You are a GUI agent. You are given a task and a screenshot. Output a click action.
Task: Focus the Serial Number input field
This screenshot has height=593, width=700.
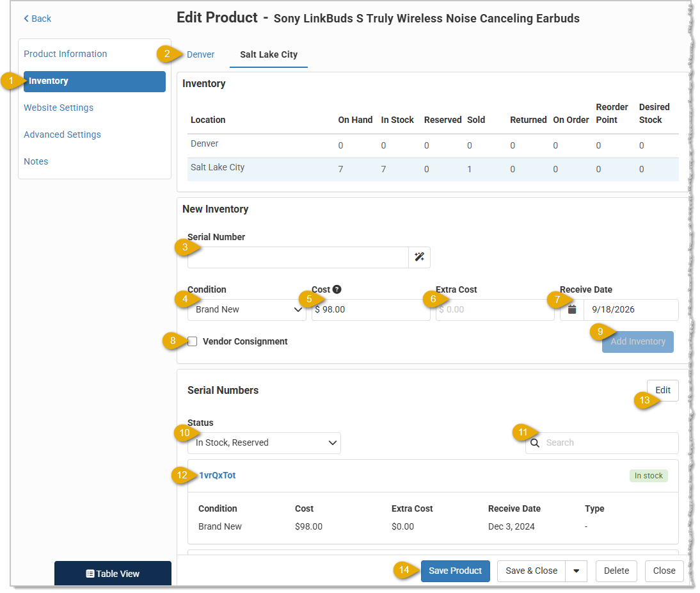pos(299,258)
